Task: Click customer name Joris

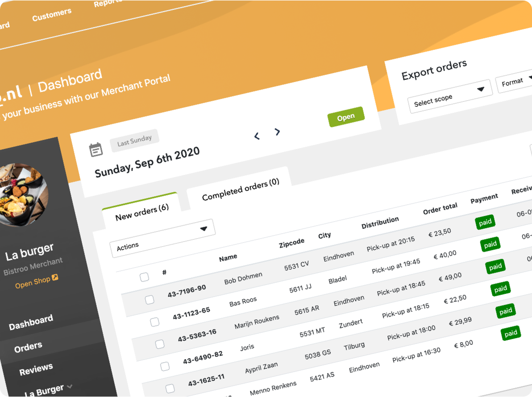Action: pos(247,347)
